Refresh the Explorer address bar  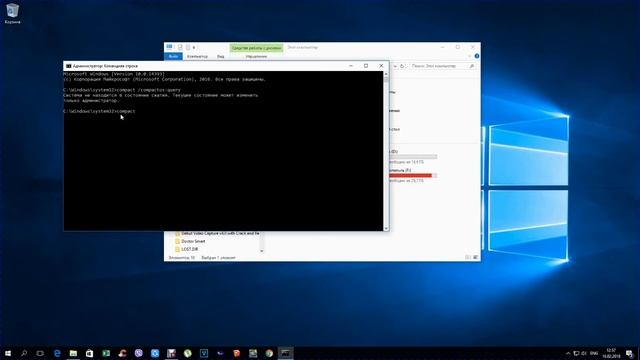[402, 66]
